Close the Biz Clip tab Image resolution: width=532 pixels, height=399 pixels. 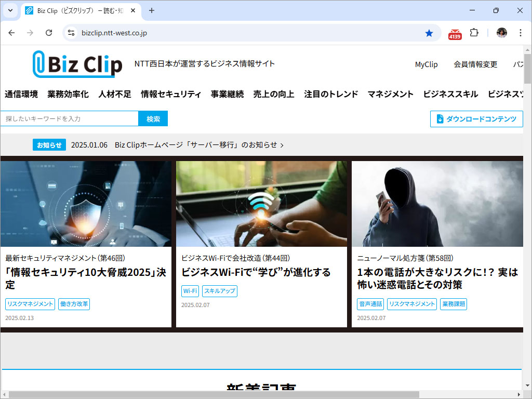133,10
